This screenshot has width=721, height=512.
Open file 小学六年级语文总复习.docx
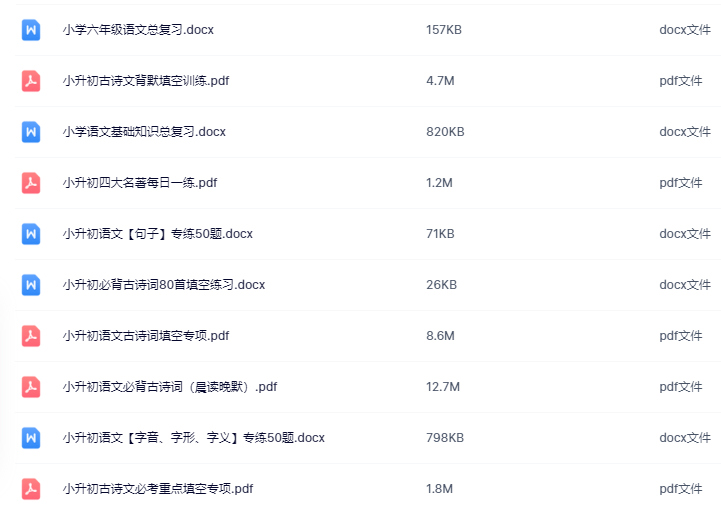138,30
